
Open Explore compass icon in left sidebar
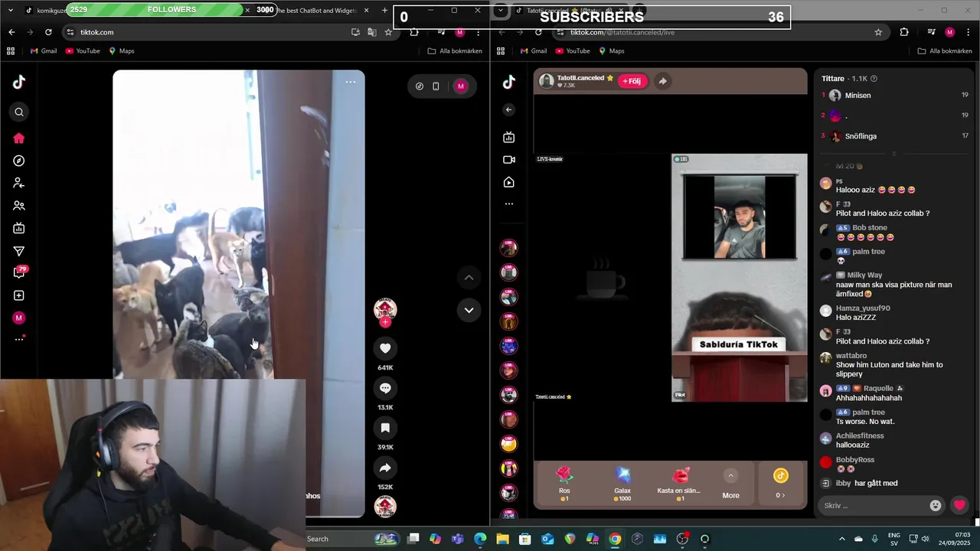click(x=19, y=161)
